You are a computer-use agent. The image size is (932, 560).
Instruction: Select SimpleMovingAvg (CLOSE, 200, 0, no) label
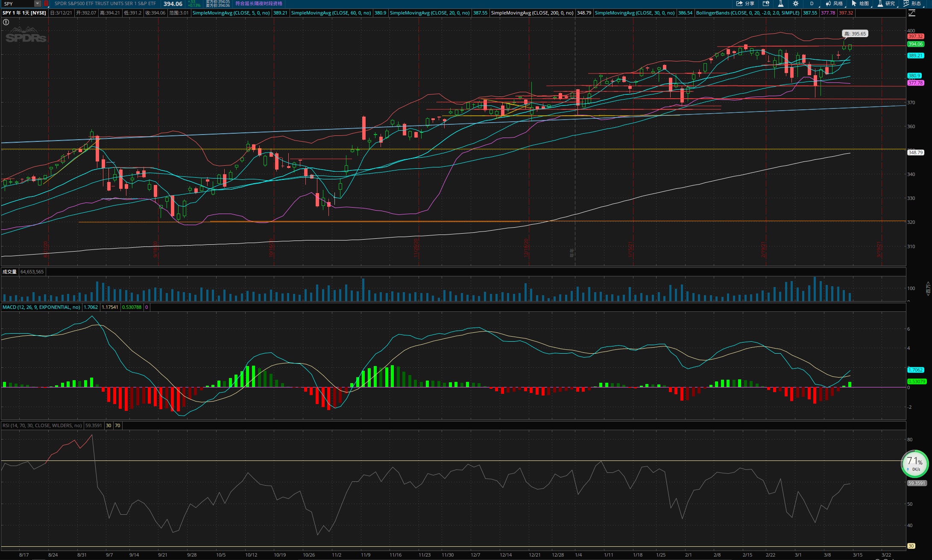click(x=532, y=13)
